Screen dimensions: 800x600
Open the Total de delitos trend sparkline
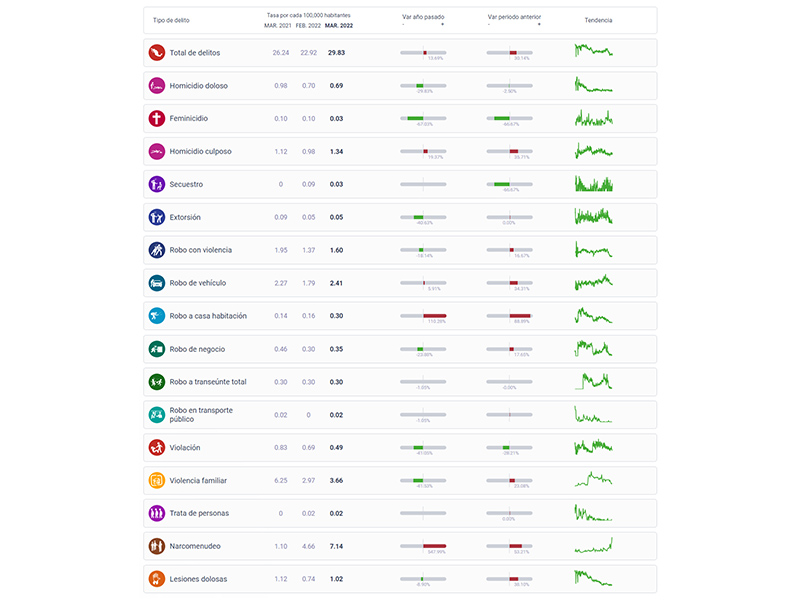click(x=593, y=51)
